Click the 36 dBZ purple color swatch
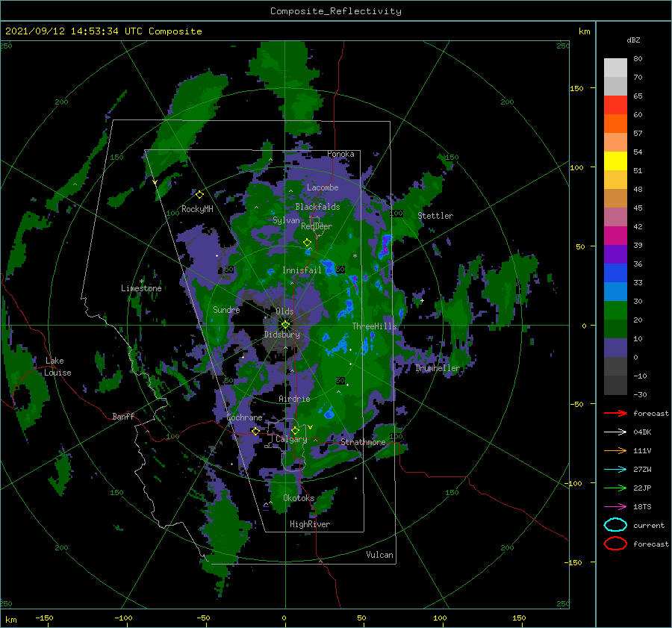 [615, 255]
